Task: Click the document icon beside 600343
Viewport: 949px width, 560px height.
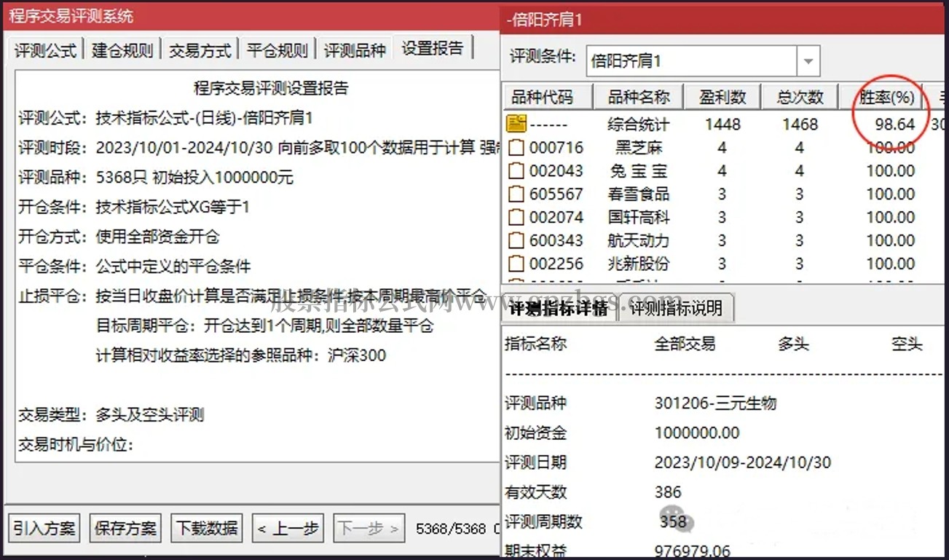Action: (516, 241)
